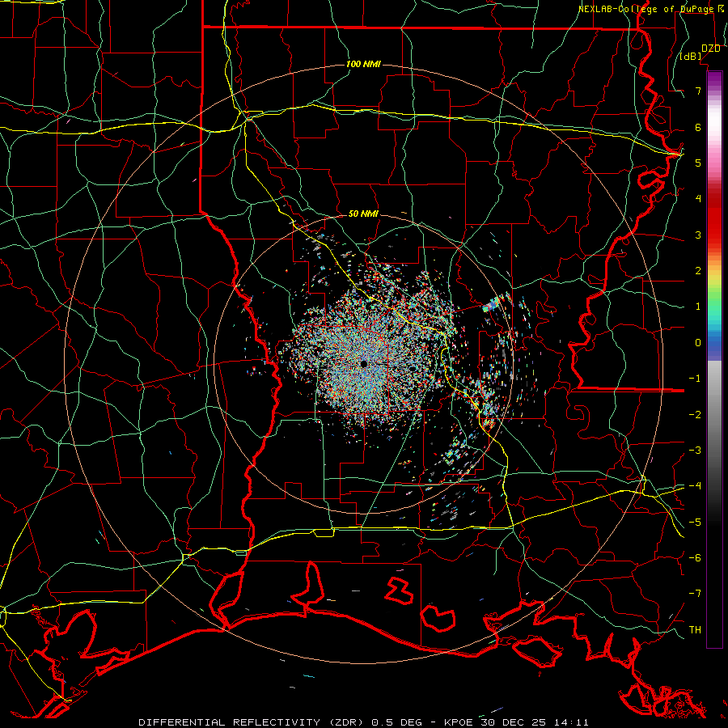Click the KPOE 30 DEC 25 14:11 timestamp
Image resolution: width=728 pixels, height=728 pixels.
point(517,722)
